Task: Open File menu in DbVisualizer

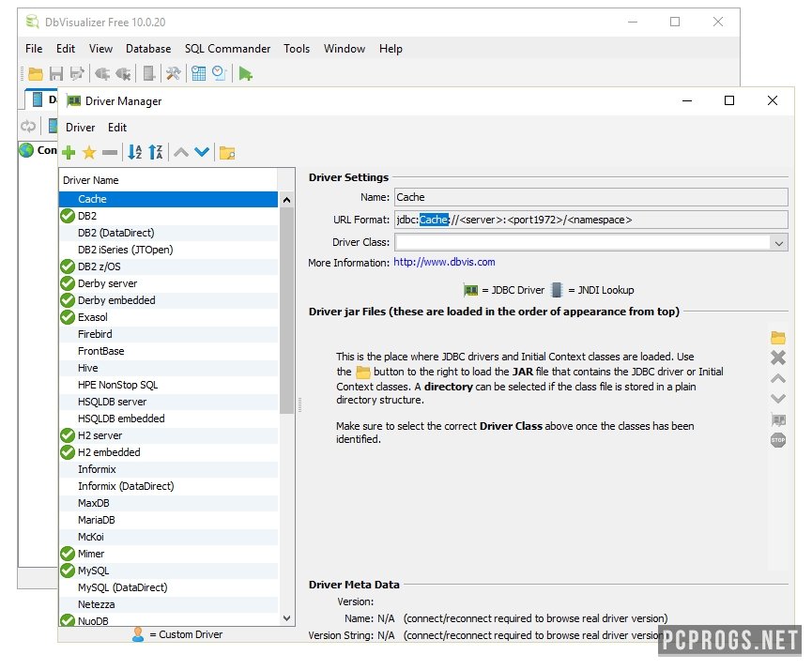Action: click(x=34, y=49)
